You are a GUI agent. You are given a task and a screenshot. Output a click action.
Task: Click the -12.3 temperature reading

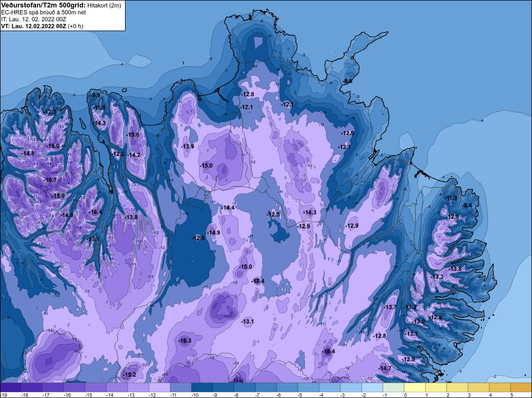[x=50, y=112]
